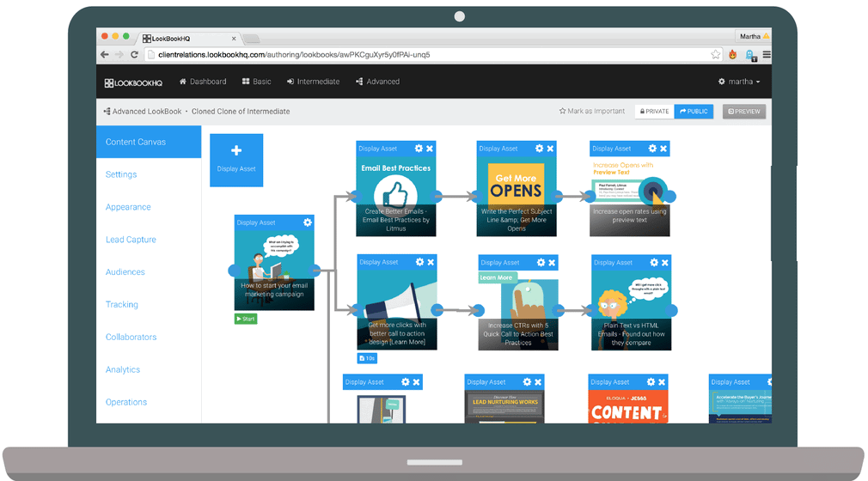The height and width of the screenshot is (481, 868).
Task: Remove the Plain Text vs HTML card
Action: click(665, 262)
